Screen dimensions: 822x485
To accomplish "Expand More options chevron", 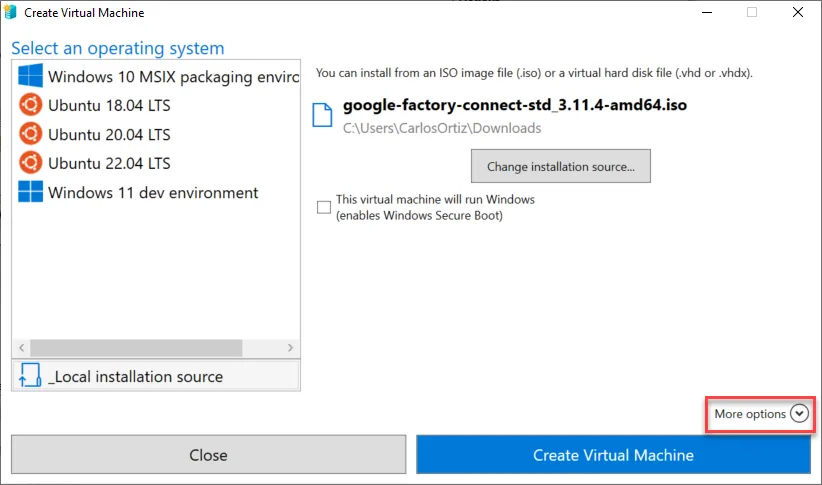I will click(799, 414).
